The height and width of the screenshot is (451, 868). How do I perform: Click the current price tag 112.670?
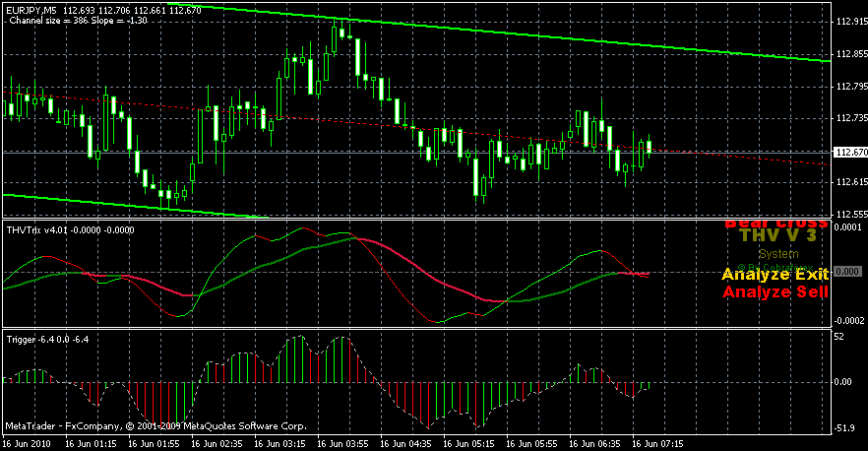pyautogui.click(x=851, y=152)
